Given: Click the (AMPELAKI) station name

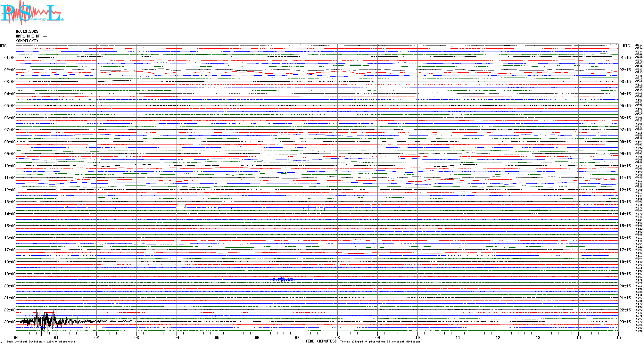Looking at the screenshot, I should [27, 41].
